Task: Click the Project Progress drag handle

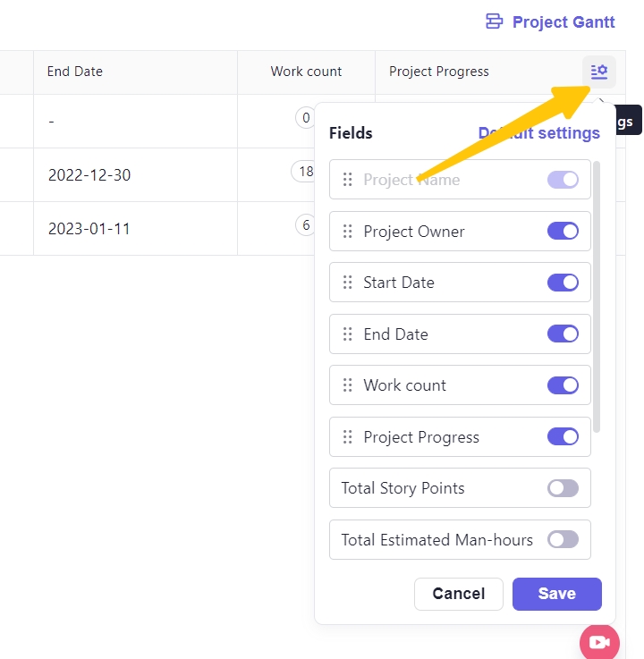Action: point(348,437)
